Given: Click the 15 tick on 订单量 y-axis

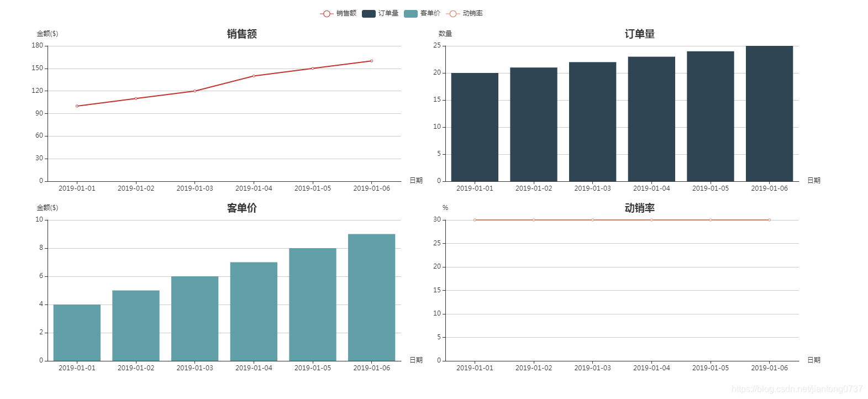Looking at the screenshot, I should pyautogui.click(x=437, y=100).
